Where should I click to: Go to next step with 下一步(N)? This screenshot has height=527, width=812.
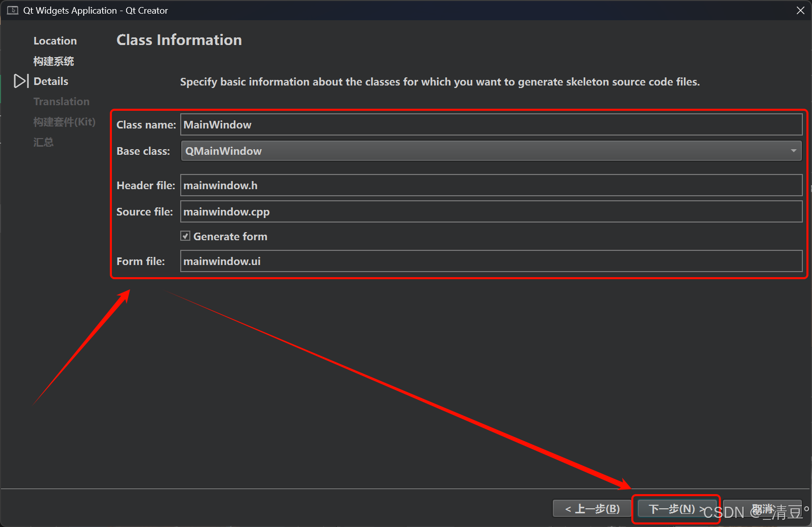click(676, 509)
